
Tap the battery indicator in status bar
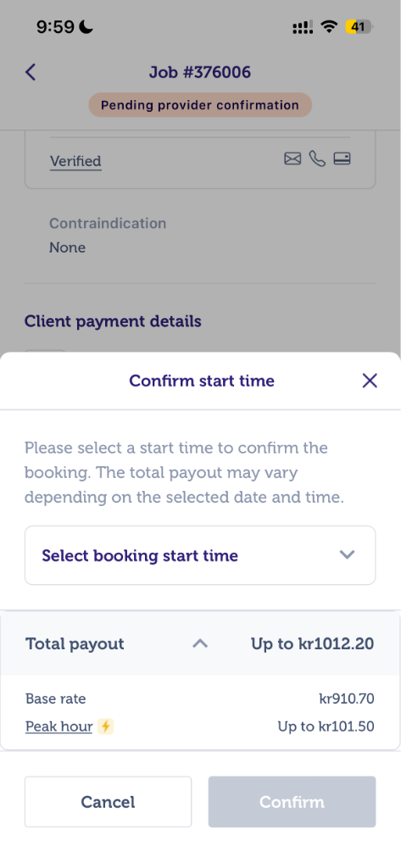(359, 26)
